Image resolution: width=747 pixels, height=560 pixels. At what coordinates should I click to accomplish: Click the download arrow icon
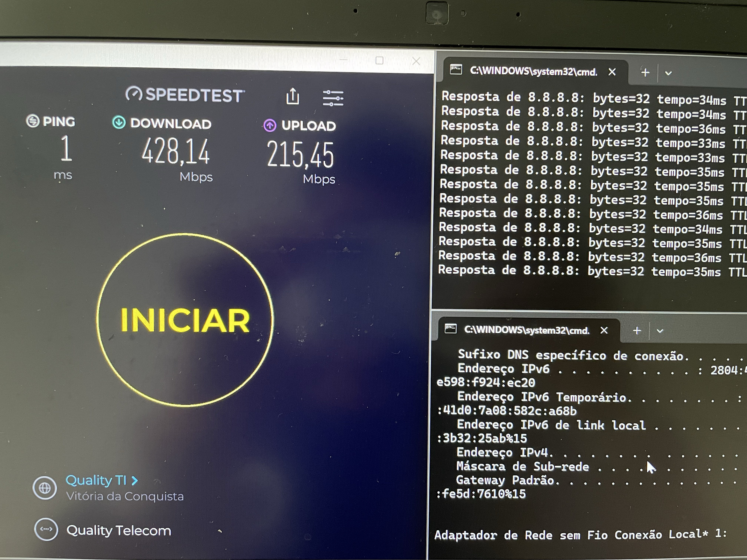[119, 122]
